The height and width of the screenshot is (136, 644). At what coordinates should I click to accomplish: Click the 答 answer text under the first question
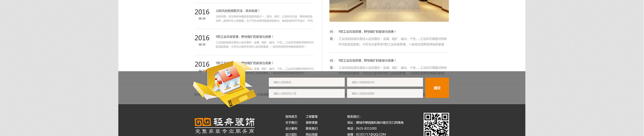pos(393,41)
